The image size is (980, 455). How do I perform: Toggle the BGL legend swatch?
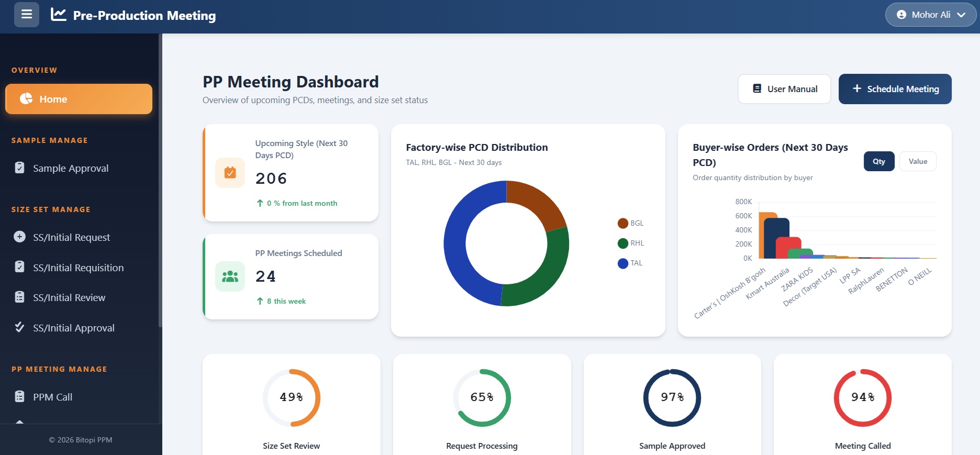(623, 224)
